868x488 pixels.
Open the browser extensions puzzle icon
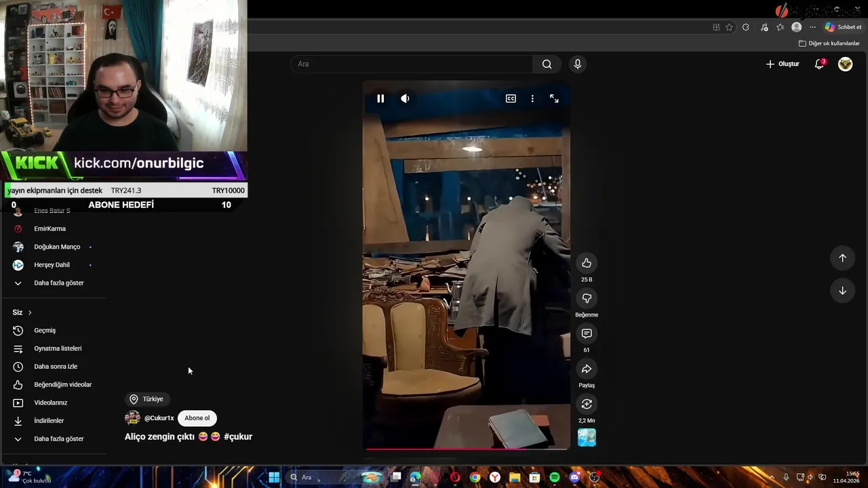745,27
